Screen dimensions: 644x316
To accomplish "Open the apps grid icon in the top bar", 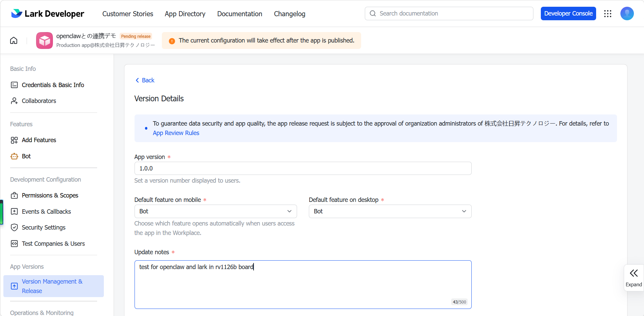I will tap(608, 14).
